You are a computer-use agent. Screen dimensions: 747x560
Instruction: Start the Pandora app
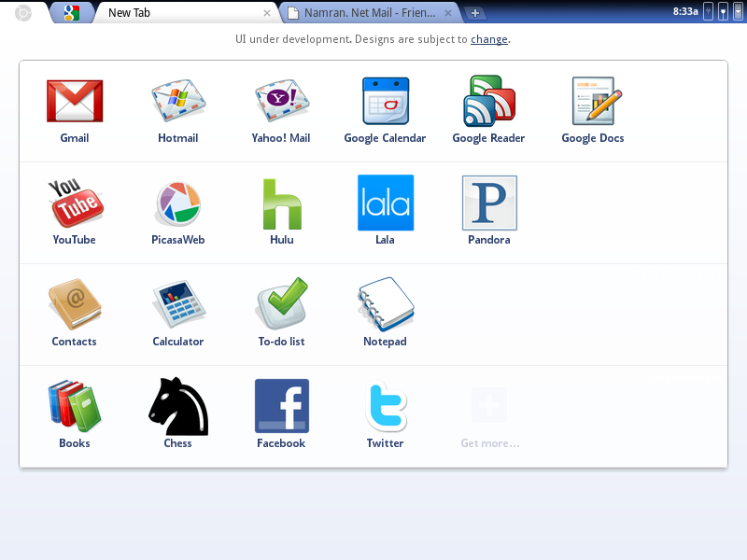coord(488,203)
